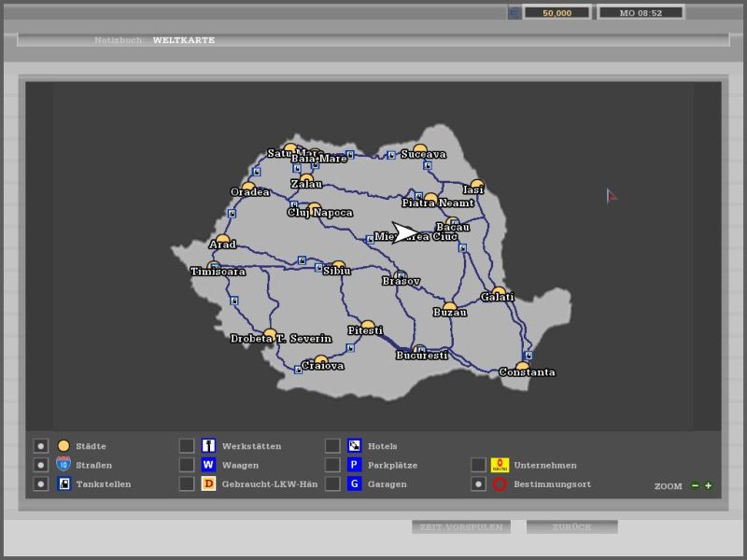Click the Craiova city marker

(321, 361)
